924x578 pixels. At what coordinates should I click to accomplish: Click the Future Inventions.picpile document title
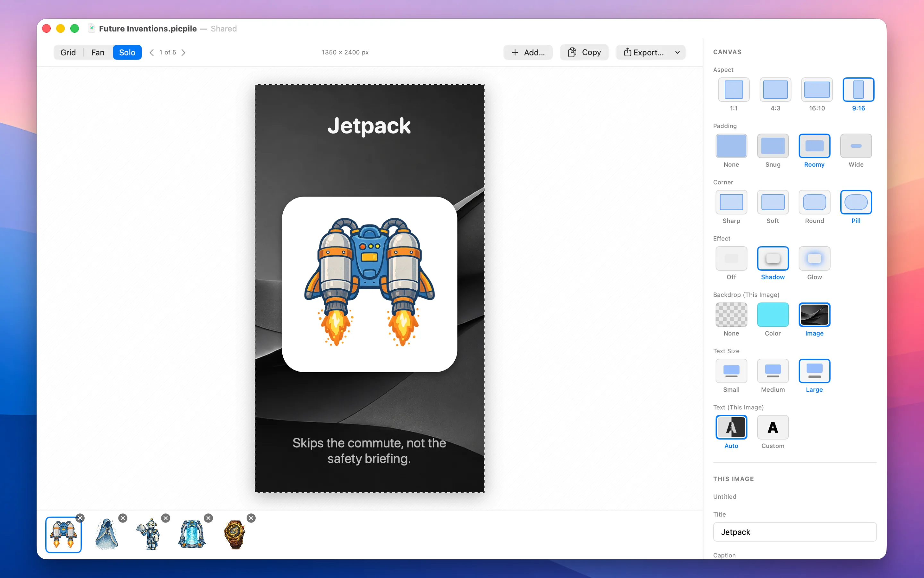(x=148, y=29)
